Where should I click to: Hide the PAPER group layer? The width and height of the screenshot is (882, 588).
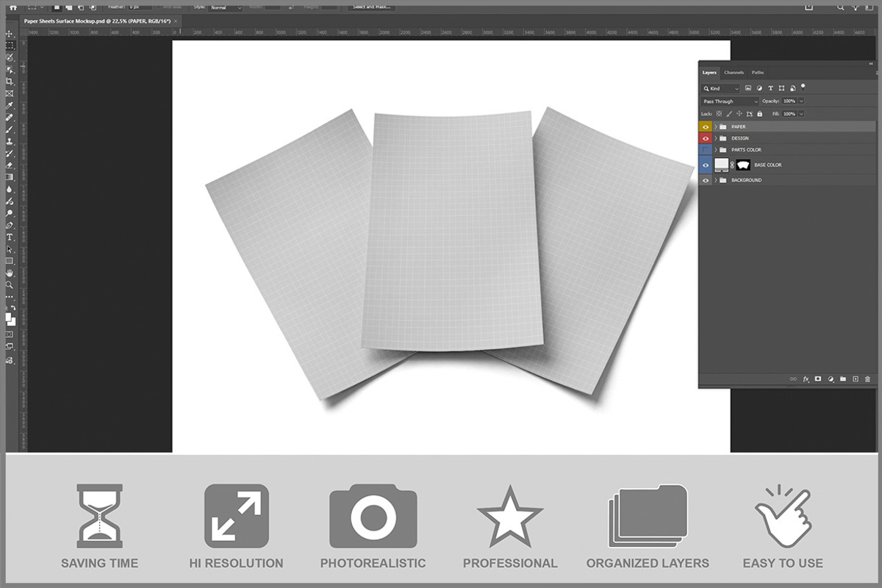pos(706,126)
